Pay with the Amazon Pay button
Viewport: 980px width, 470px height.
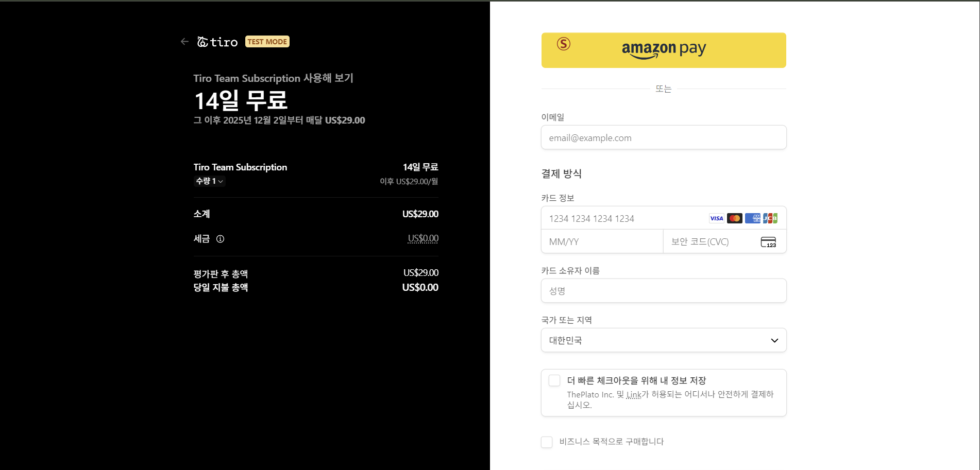coord(664,50)
